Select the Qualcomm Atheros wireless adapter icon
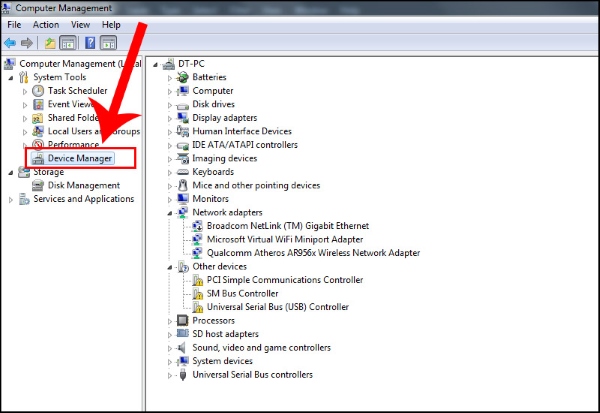The image size is (600, 413). 197,253
